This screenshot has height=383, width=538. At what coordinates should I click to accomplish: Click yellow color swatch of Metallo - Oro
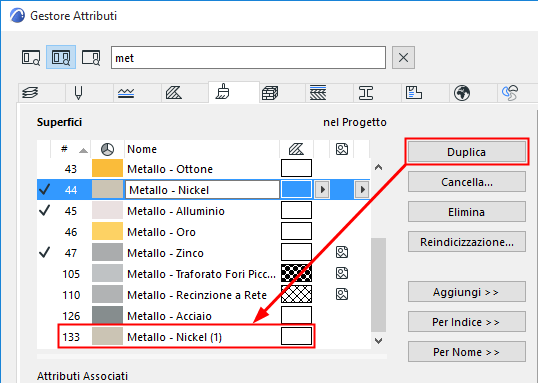coord(107,231)
